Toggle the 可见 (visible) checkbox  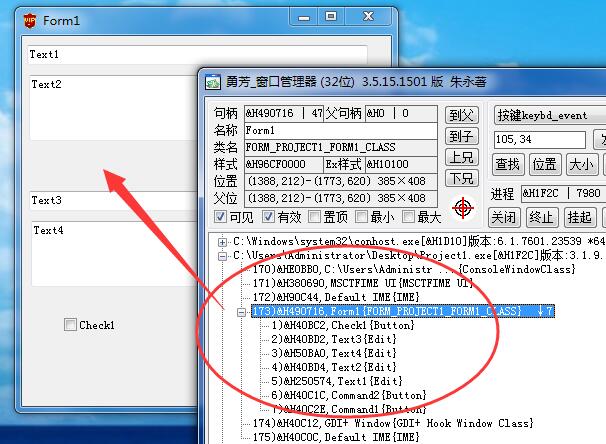tap(220, 217)
